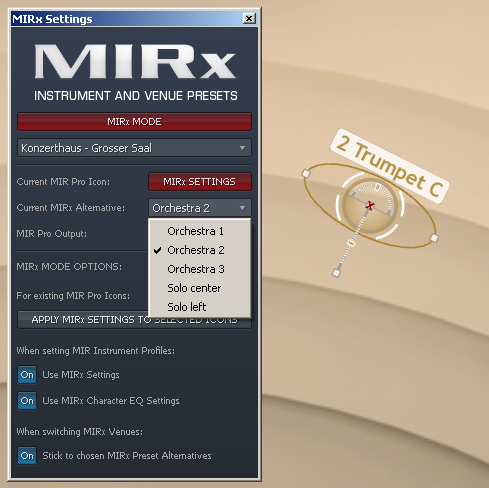This screenshot has height=488, width=489.
Task: Pick Orchestra 3 in the dropdown list
Action: tap(199, 269)
